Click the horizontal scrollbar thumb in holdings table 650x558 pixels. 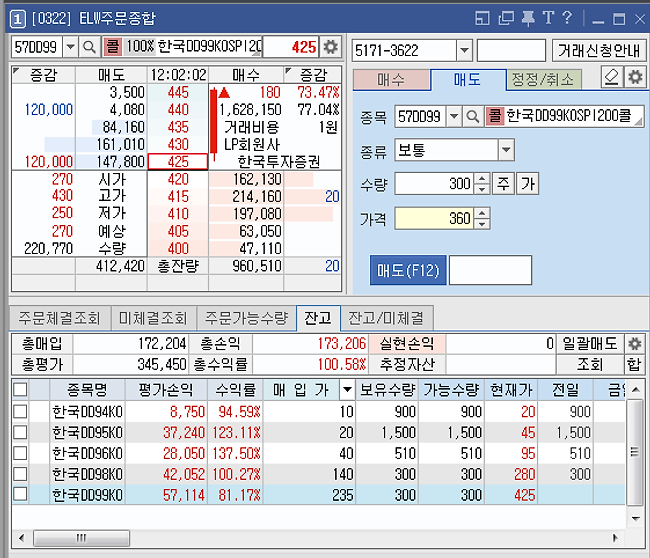[x=81, y=538]
